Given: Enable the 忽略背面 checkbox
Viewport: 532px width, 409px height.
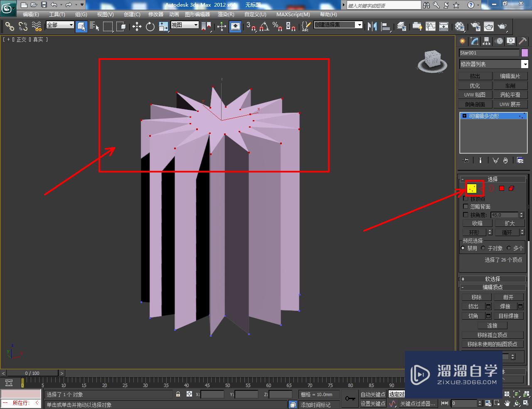Looking at the screenshot, I should [465, 207].
